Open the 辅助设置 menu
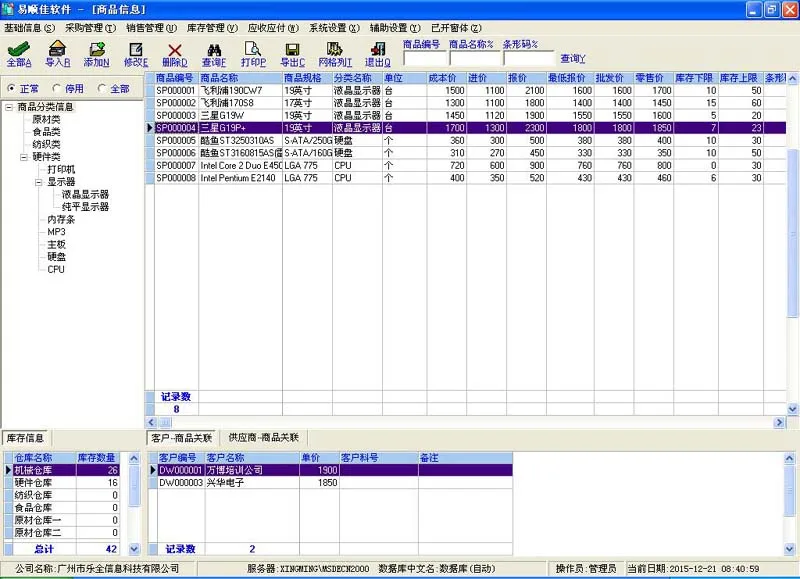 pyautogui.click(x=395, y=28)
